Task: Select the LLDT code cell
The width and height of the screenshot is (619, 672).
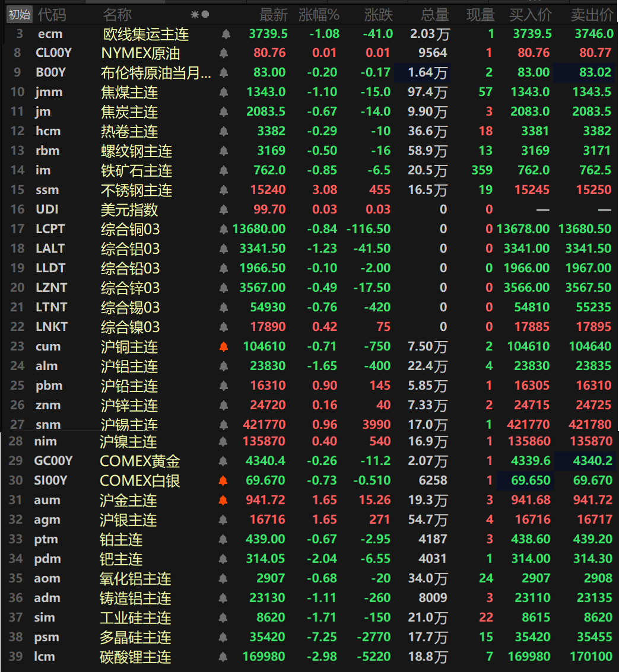Action: tap(50, 268)
